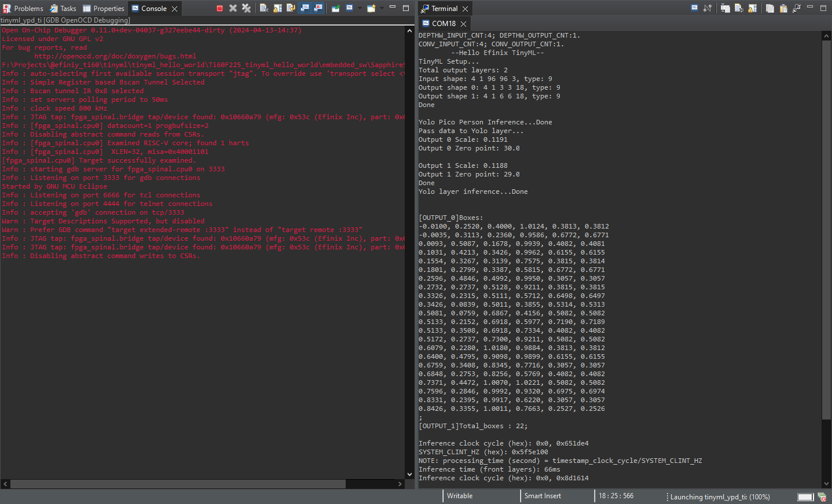The width and height of the screenshot is (832, 504).
Task: Click Console horizontal scrollbar left arrow
Action: coord(5,484)
